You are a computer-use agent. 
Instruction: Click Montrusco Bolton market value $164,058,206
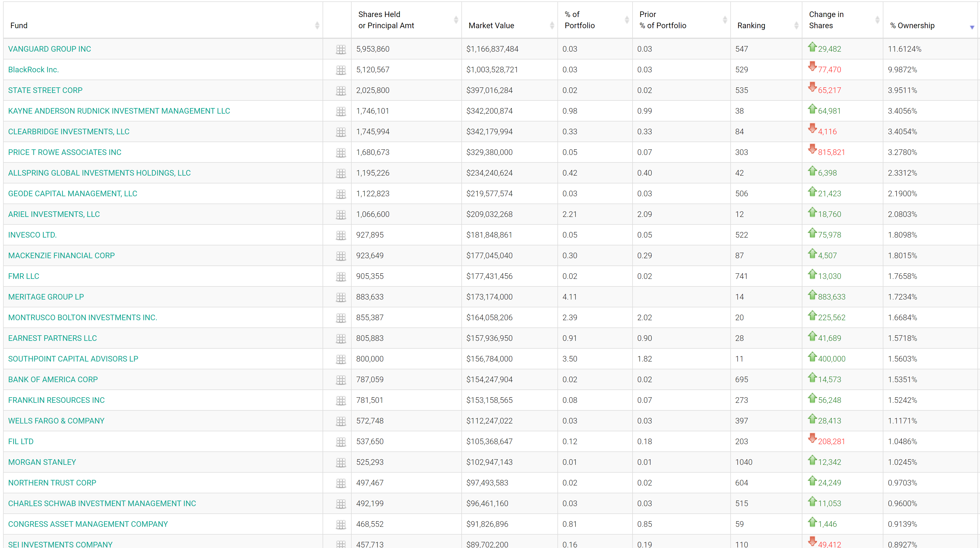[489, 317]
